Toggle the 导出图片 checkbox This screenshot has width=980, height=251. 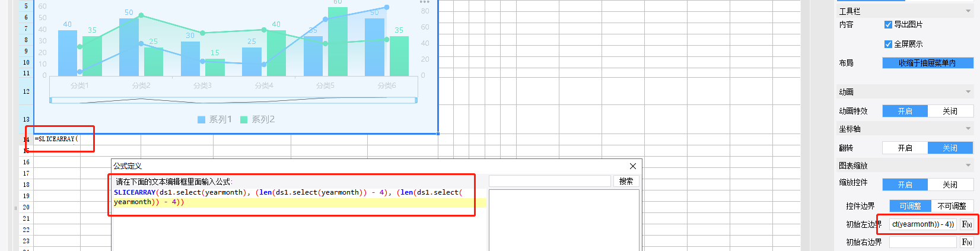(x=888, y=24)
